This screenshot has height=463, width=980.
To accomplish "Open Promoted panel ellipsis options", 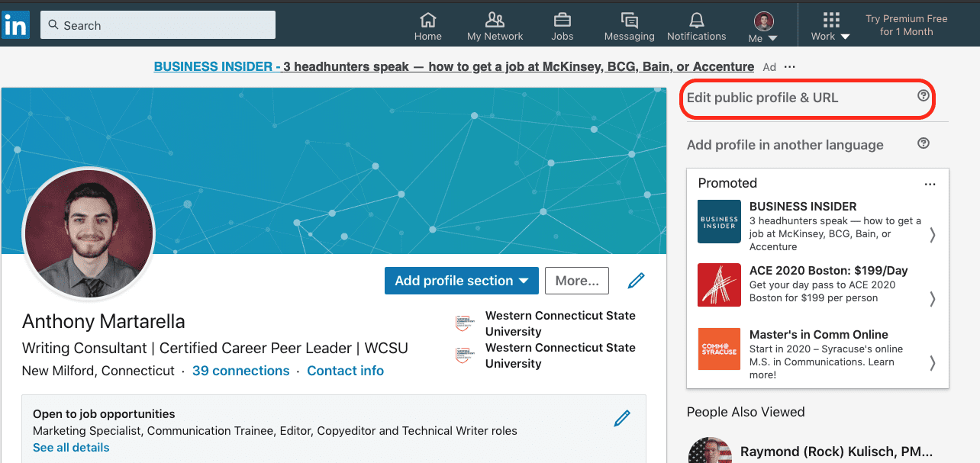I will 930,184.
